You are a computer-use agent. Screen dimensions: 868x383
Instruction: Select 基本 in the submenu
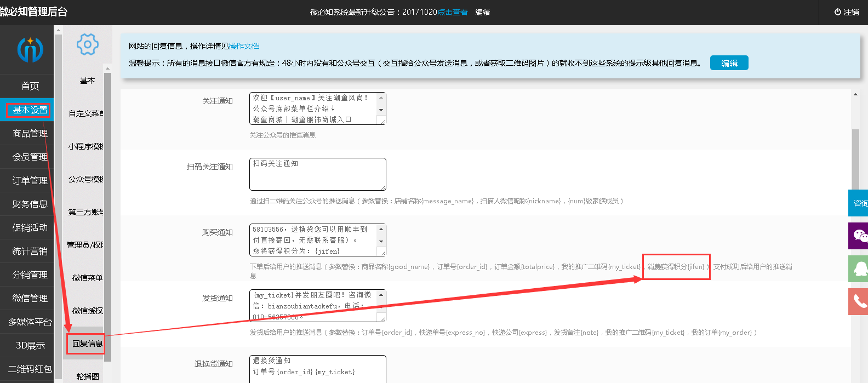pos(87,81)
